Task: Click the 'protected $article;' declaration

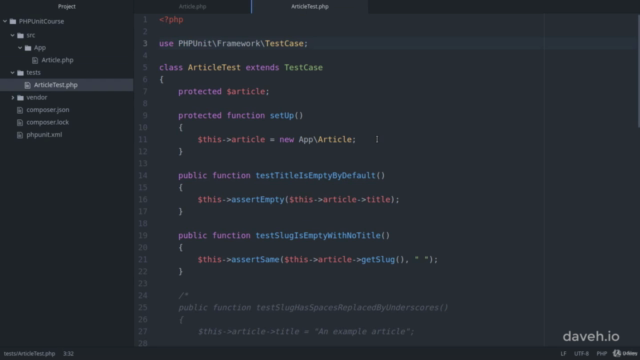Action: point(224,91)
